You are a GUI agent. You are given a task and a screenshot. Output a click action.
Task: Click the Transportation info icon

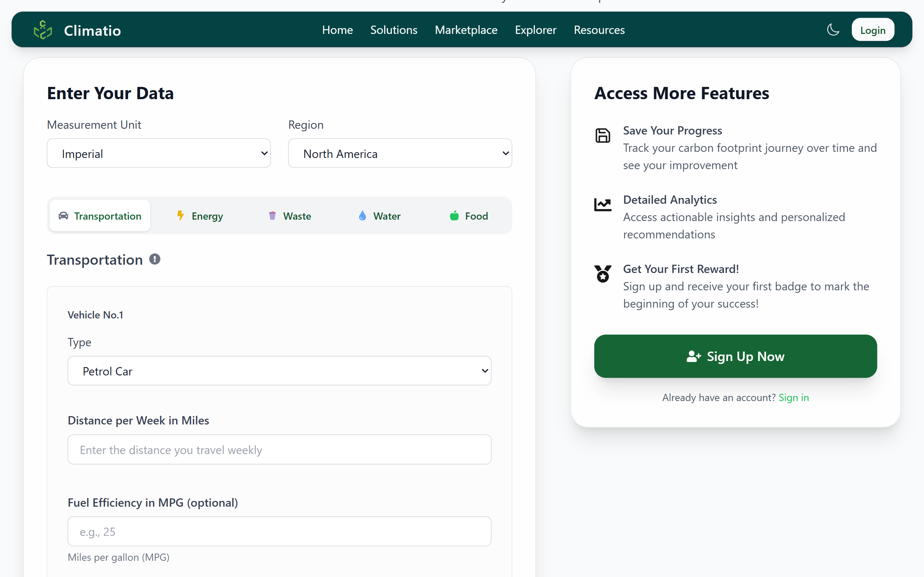[154, 259]
